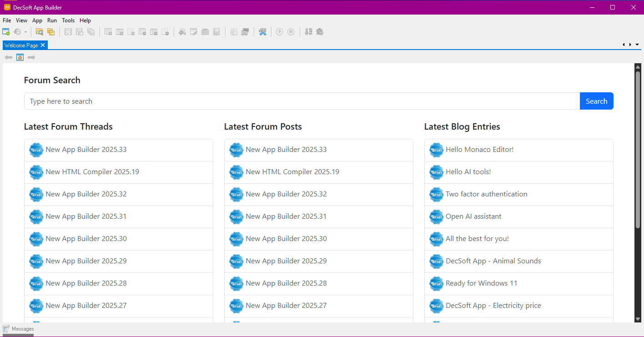Open blog entry Hello AI tools!
Viewport: 644px width, 337px height.
coord(518,172)
